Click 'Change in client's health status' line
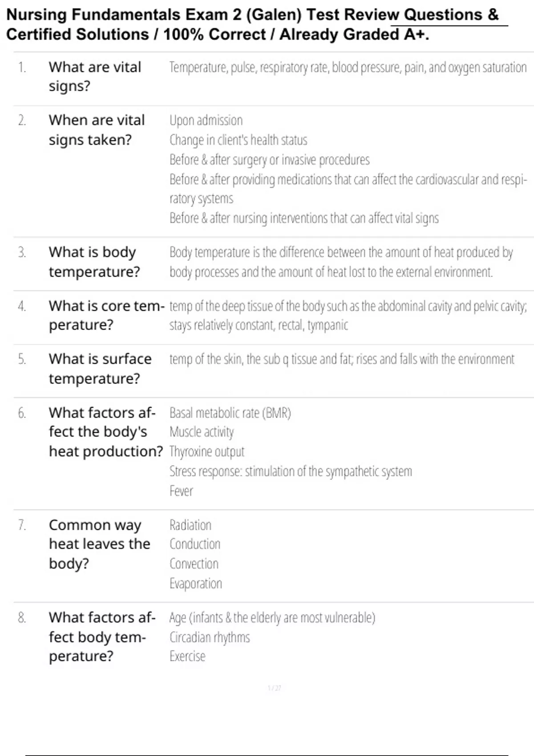 238,140
